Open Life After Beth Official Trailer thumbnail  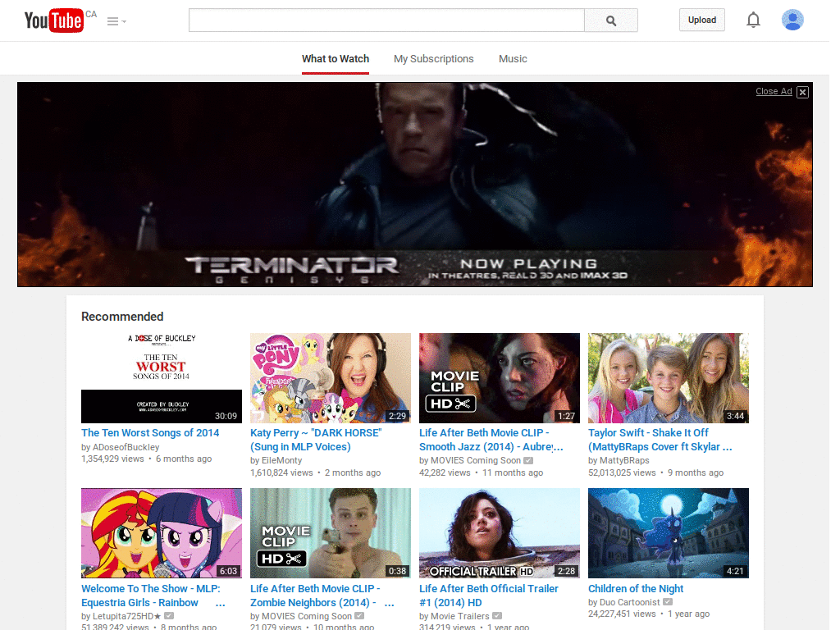click(500, 533)
